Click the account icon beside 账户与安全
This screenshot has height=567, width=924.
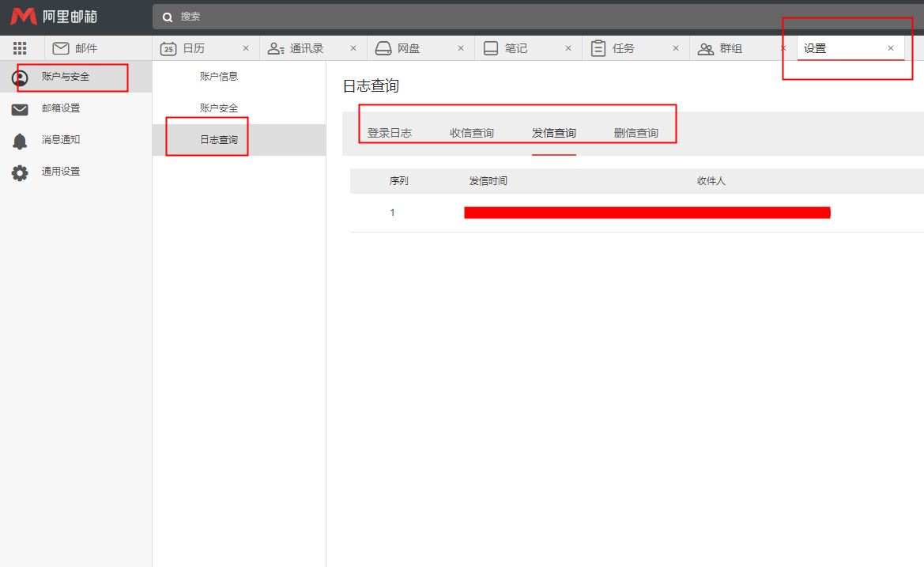coord(19,77)
